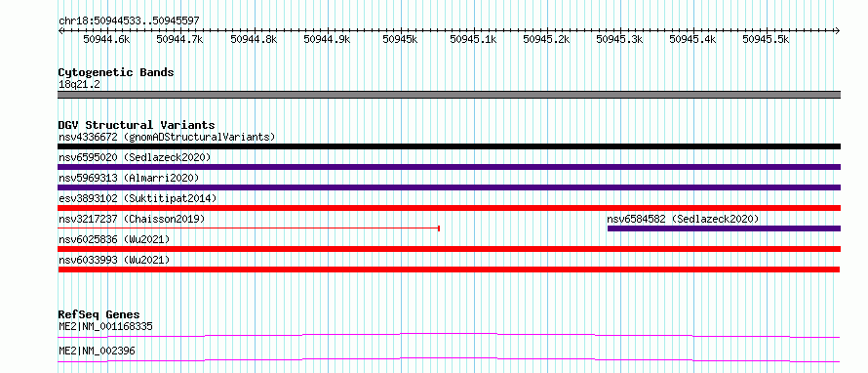Click the 50945.1k ruler tick label

coord(473,39)
